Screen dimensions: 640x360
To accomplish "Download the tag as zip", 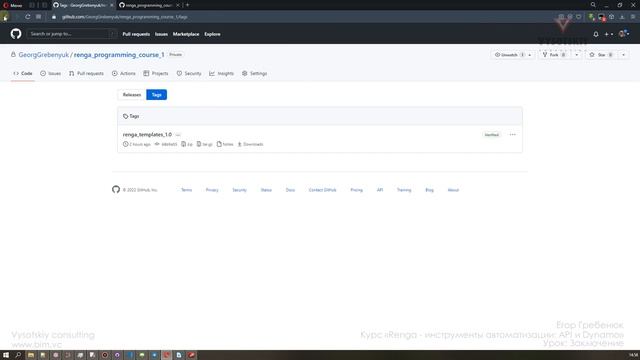I will click(x=187, y=144).
